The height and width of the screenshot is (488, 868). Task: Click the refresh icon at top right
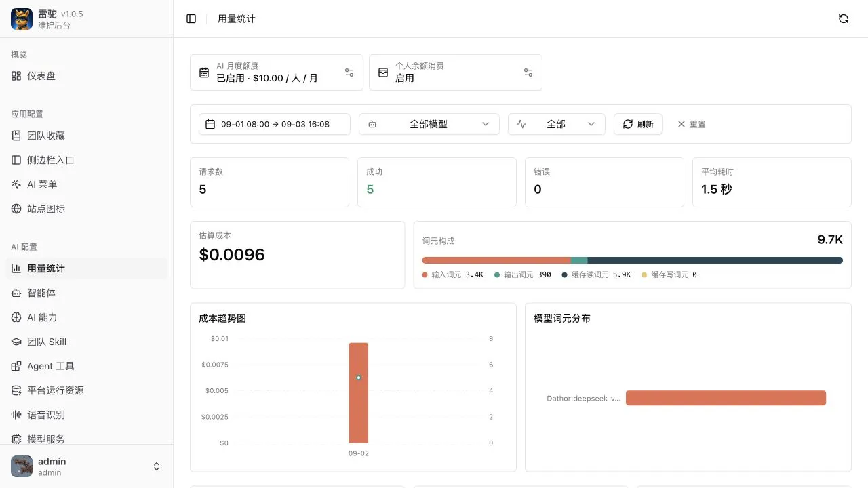[844, 19]
